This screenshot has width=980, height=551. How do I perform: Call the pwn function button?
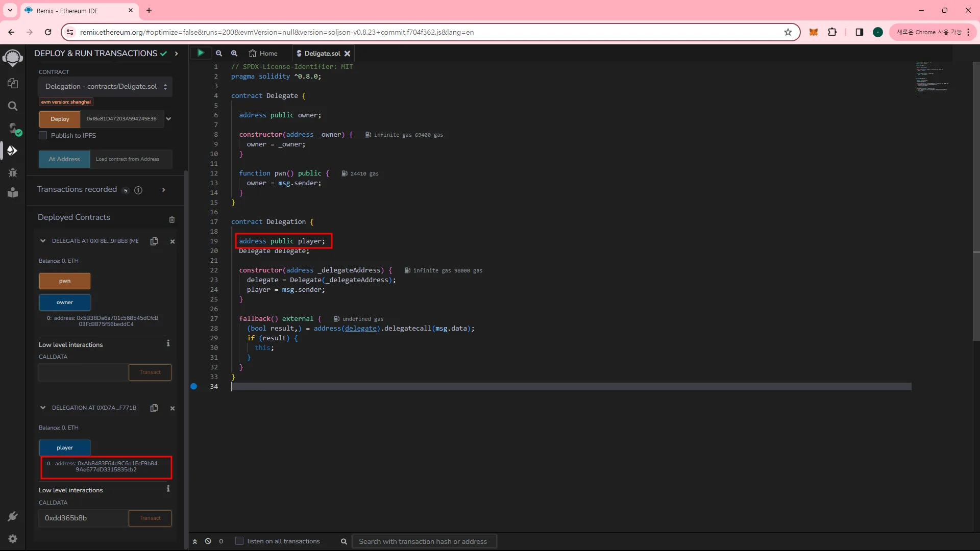[x=65, y=281]
